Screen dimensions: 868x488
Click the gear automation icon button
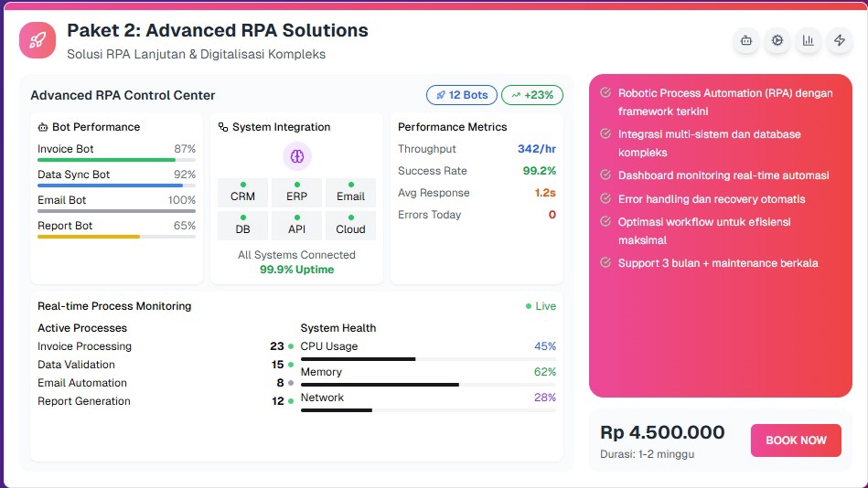(x=777, y=40)
